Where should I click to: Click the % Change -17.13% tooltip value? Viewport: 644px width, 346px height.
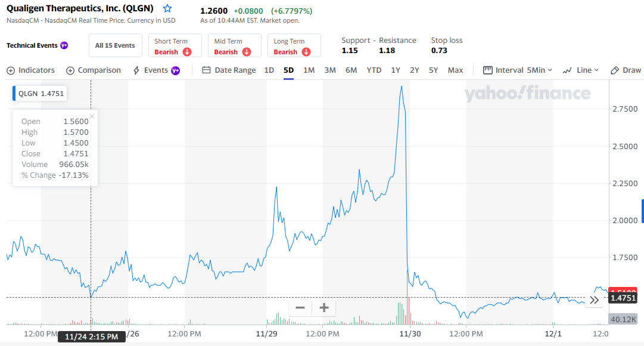(x=73, y=175)
